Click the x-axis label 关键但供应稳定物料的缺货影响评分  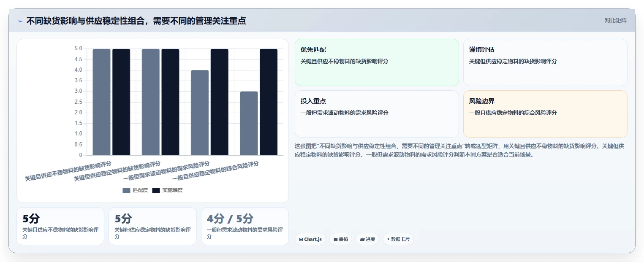coord(117,171)
